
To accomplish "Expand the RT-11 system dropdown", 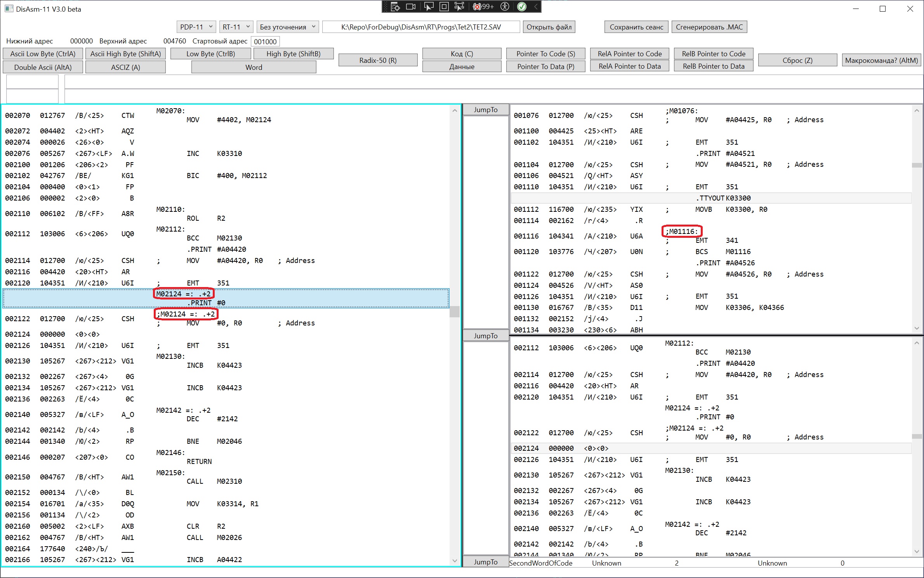I will point(236,27).
